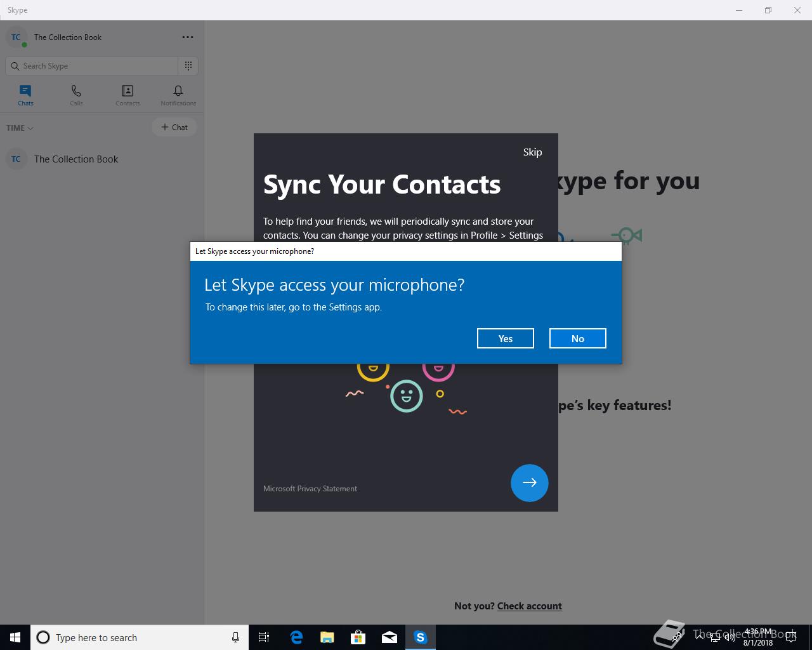Launch Microsoft Edge from the taskbar
This screenshot has width=812, height=650.
[x=296, y=637]
